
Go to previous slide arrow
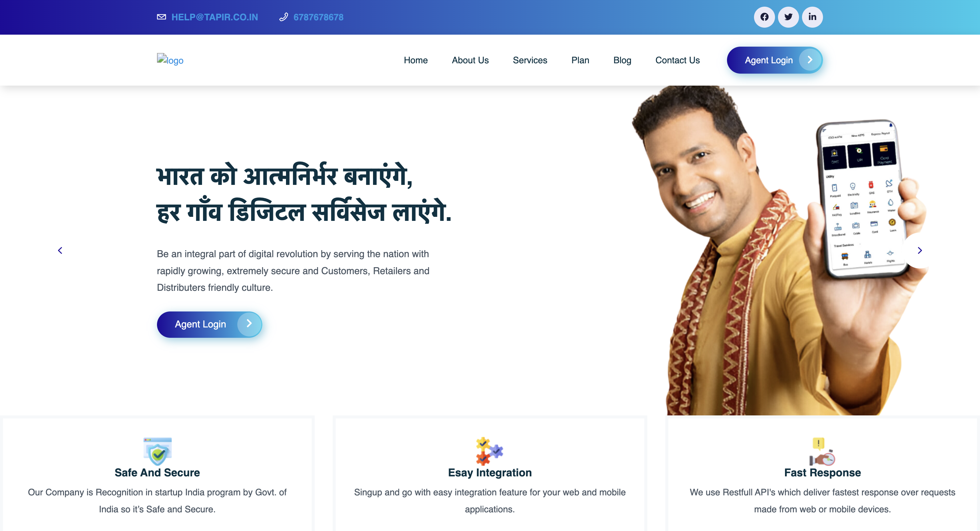[60, 251]
